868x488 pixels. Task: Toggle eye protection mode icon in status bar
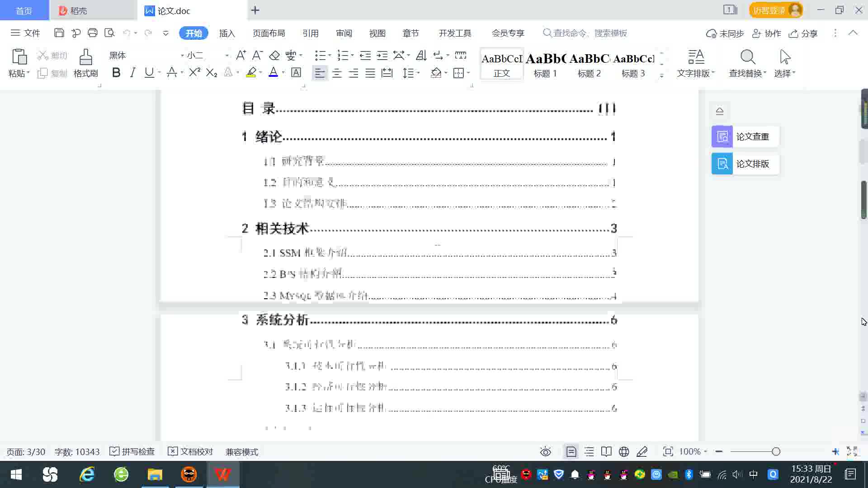[545, 451]
